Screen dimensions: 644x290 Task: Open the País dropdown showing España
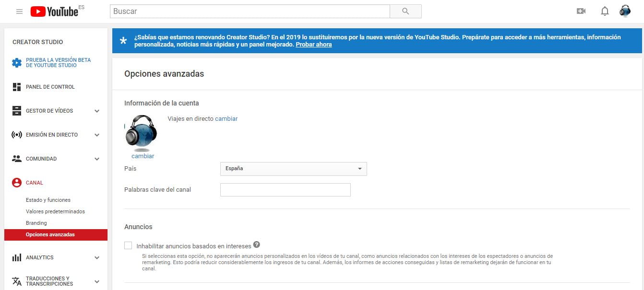(293, 169)
